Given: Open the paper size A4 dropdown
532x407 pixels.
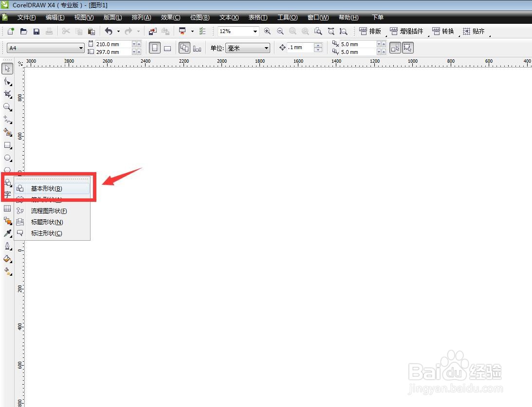Looking at the screenshot, I should point(81,48).
